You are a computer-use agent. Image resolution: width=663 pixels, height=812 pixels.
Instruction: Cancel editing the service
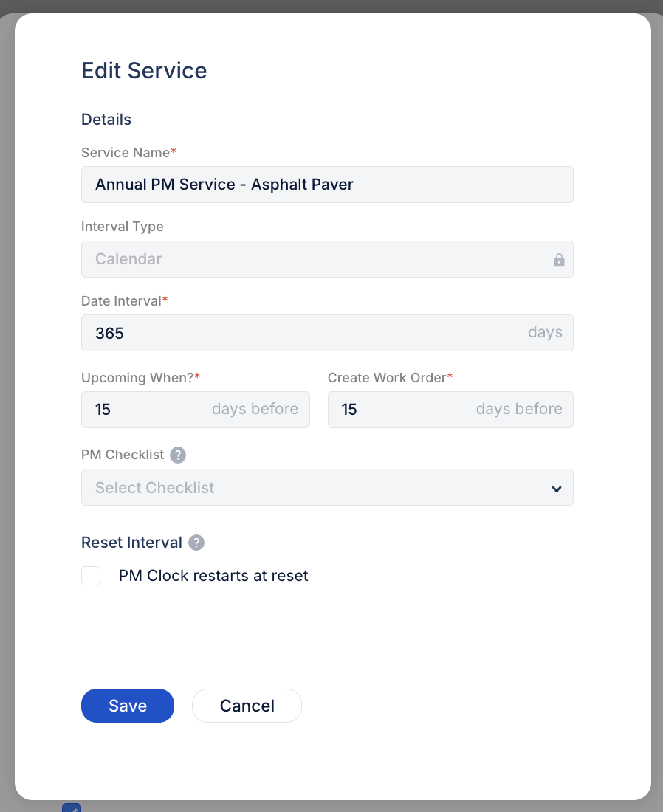(247, 706)
